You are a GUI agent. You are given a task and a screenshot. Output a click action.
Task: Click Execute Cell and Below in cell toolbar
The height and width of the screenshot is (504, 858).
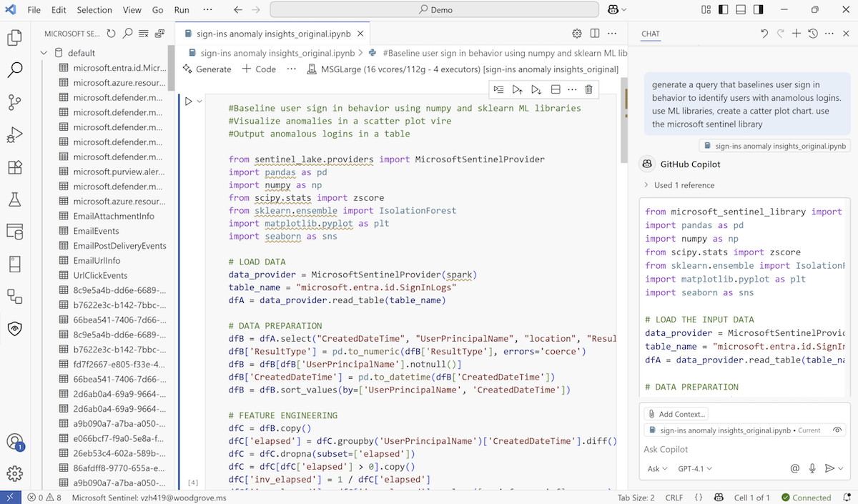coord(536,89)
